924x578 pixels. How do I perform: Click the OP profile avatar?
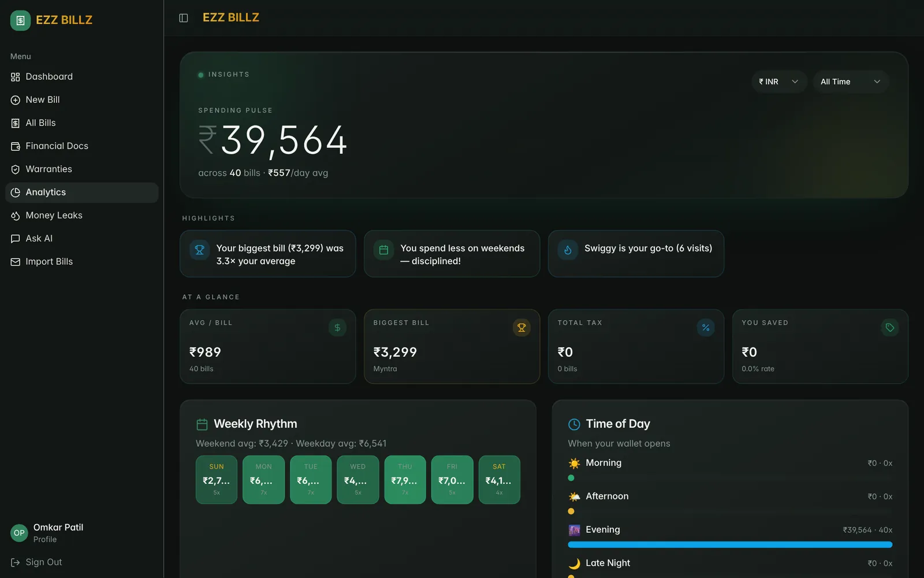click(x=19, y=533)
